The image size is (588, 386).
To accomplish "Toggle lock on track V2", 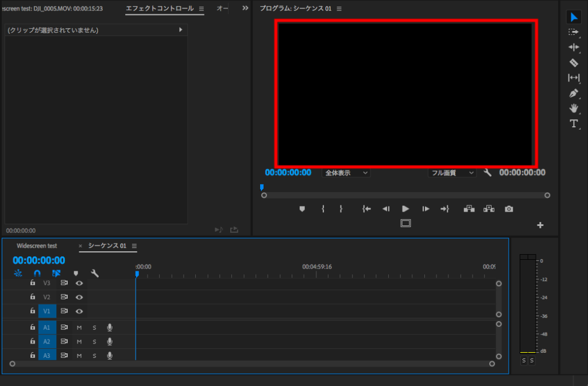I will [x=33, y=297].
